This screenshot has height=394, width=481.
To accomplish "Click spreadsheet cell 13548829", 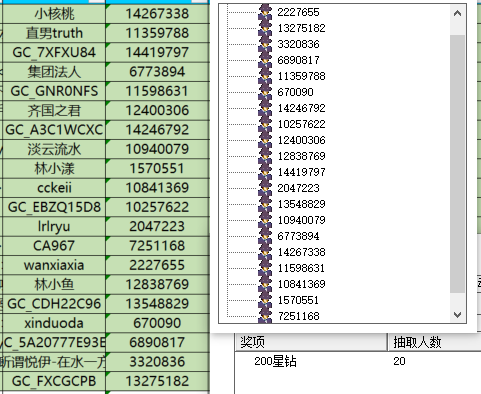I will click(x=157, y=304).
